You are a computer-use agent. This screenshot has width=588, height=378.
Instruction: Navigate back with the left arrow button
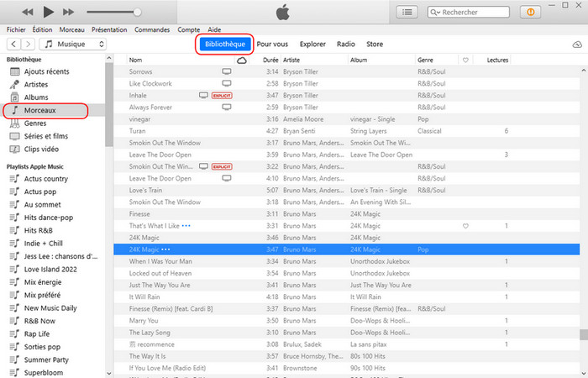(13, 44)
